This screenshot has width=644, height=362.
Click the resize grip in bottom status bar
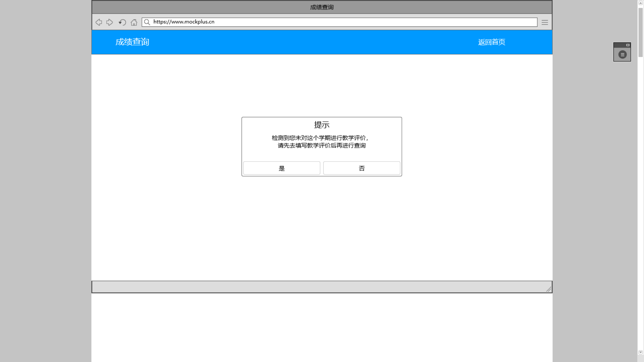[x=548, y=289]
